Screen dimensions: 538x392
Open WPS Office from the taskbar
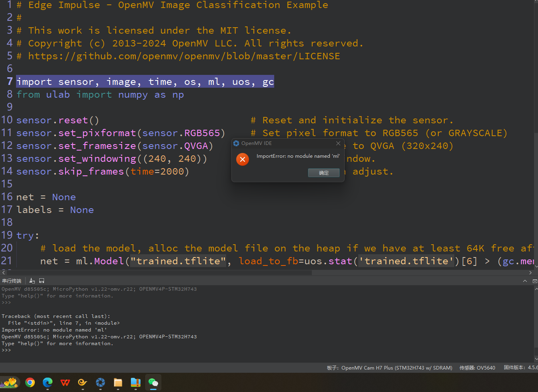[65, 382]
